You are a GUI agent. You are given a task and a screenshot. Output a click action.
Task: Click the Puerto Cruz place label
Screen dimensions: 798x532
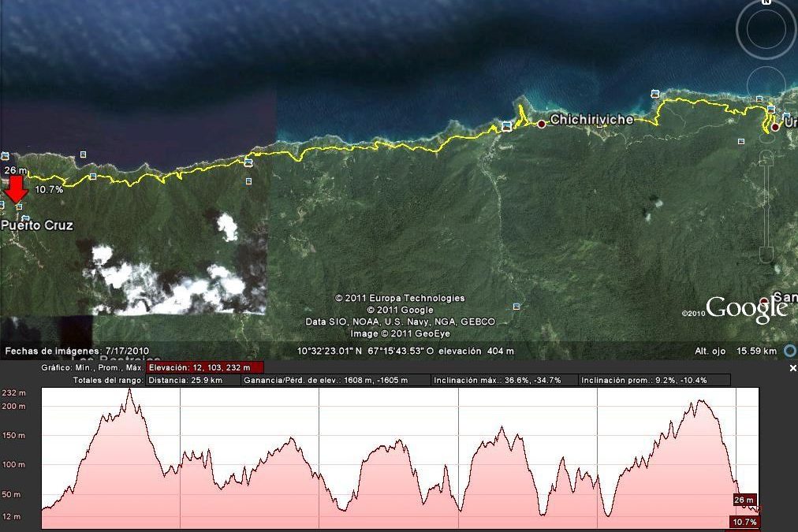[x=37, y=225]
